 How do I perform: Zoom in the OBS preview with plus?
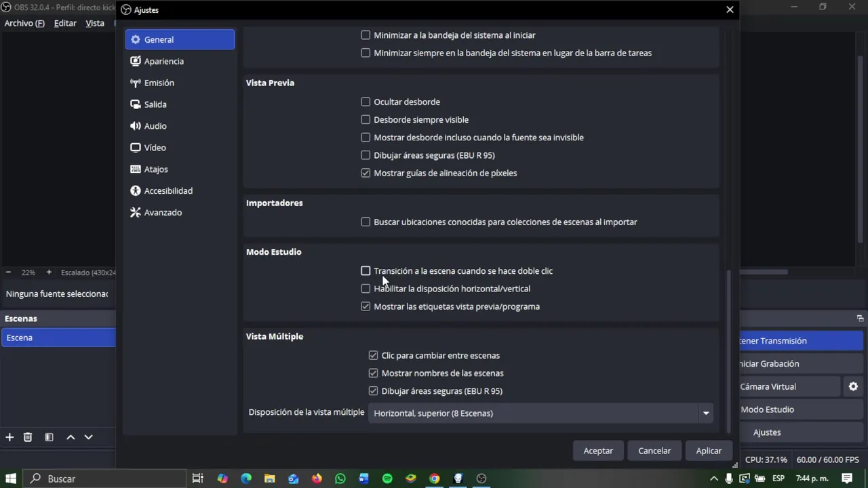click(x=49, y=272)
